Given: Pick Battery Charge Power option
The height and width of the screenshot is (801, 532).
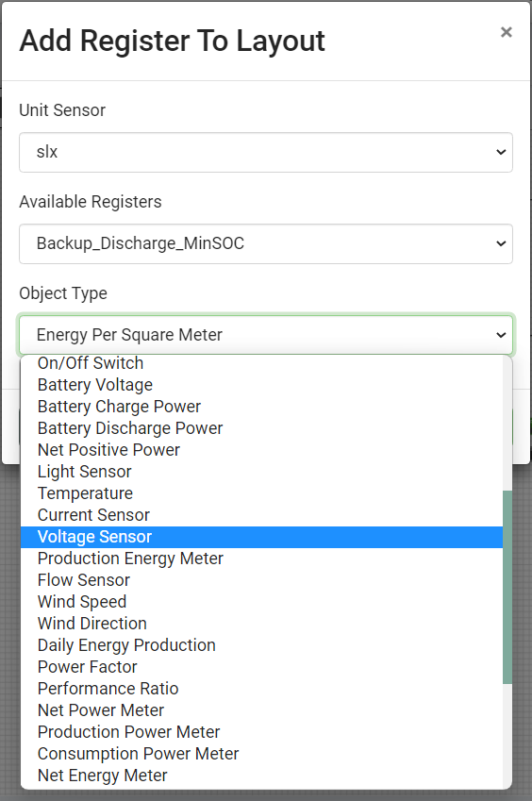Looking at the screenshot, I should click(262, 407).
